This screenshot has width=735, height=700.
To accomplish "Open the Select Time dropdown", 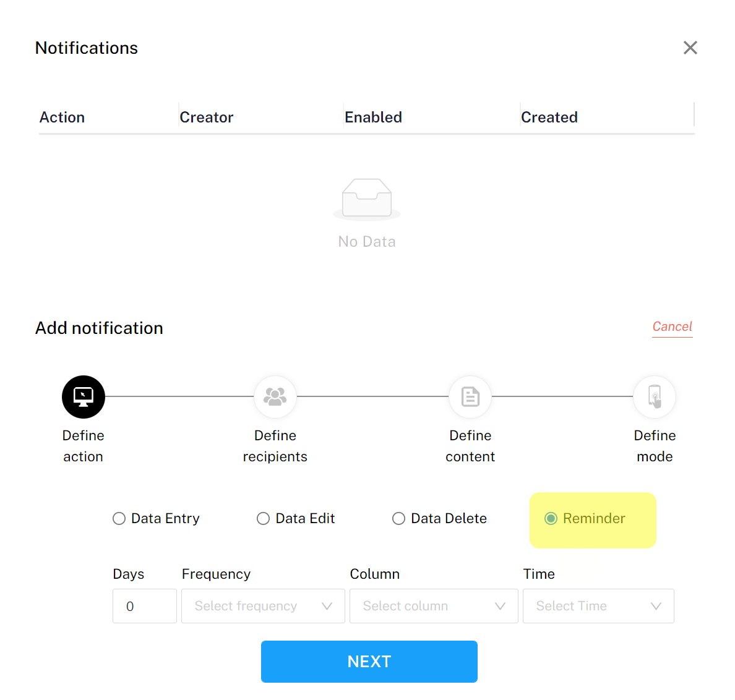I will click(x=598, y=606).
